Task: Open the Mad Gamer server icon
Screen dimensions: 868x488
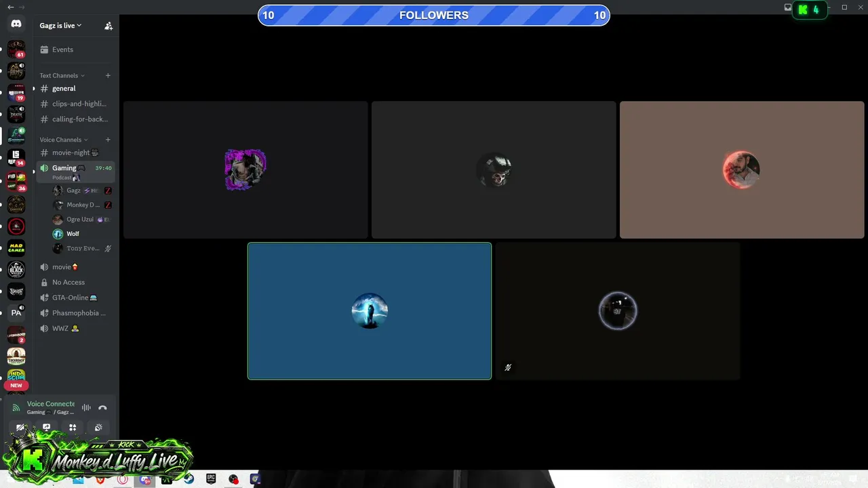Action: [16, 247]
